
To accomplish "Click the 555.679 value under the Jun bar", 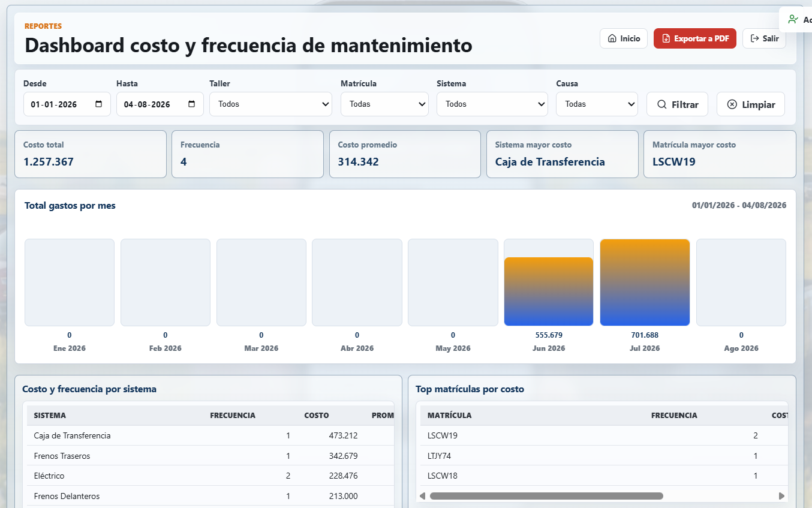I will tap(549, 335).
